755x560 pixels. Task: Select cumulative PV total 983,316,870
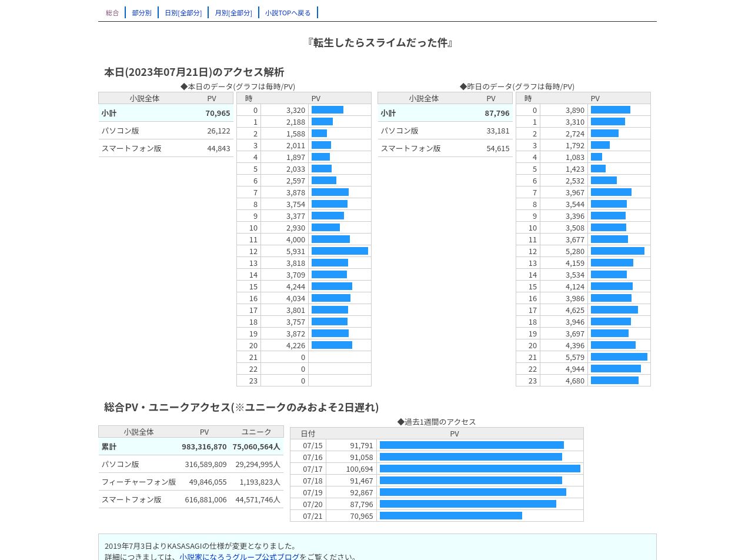pos(204,446)
